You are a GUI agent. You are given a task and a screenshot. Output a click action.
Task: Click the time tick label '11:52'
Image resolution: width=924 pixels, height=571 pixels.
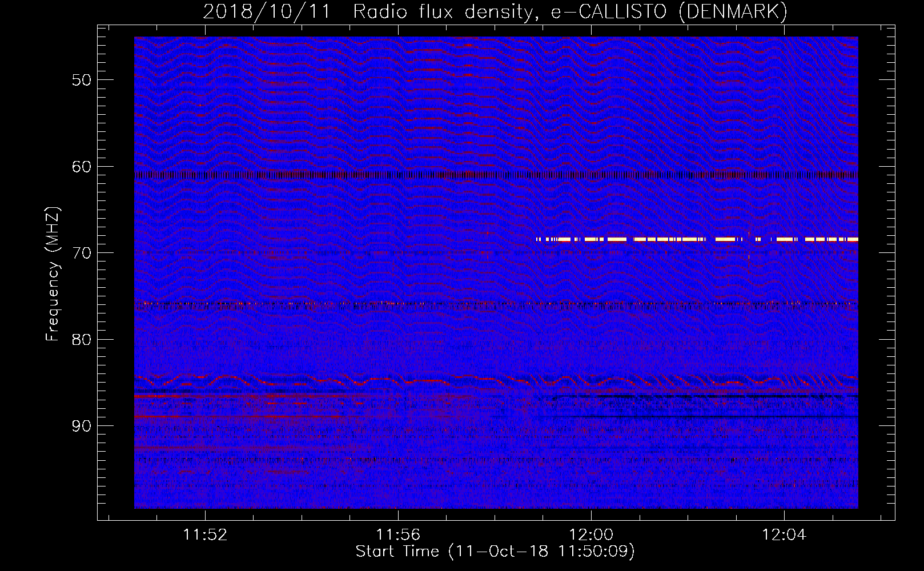coord(205,535)
